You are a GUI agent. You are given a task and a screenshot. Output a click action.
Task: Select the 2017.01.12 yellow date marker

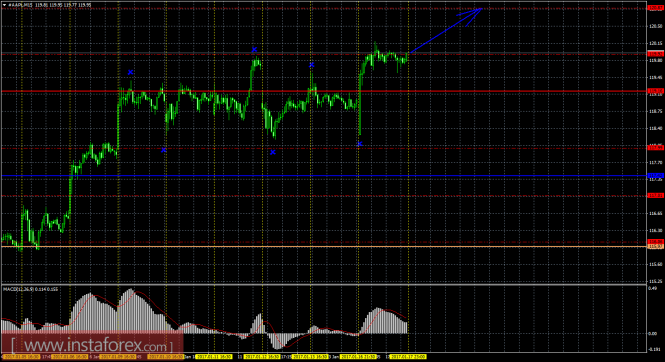[262, 357]
